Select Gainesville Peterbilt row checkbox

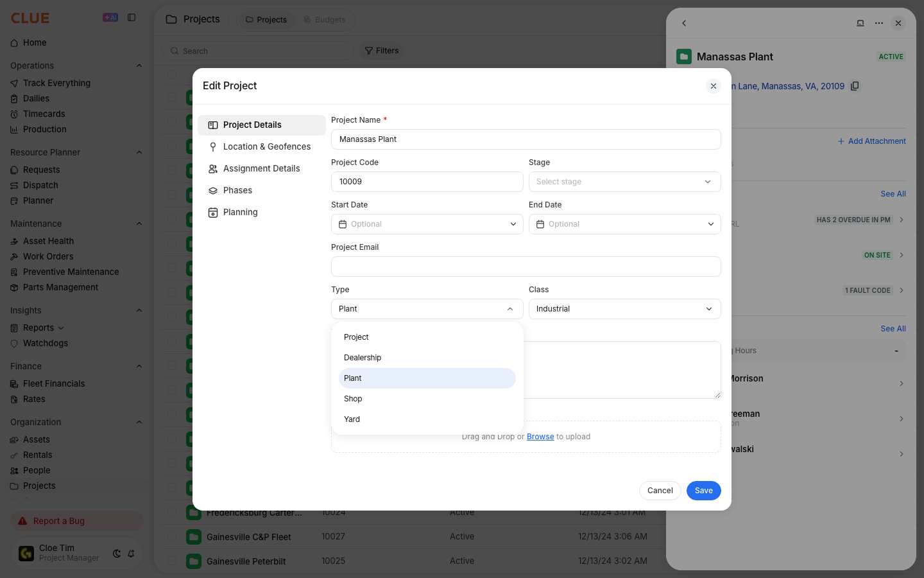[x=172, y=561]
